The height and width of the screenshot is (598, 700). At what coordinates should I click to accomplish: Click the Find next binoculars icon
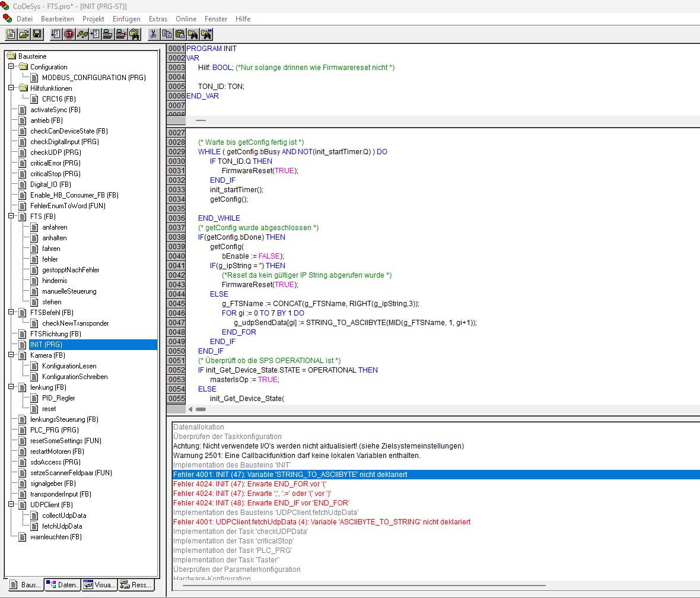tap(206, 34)
